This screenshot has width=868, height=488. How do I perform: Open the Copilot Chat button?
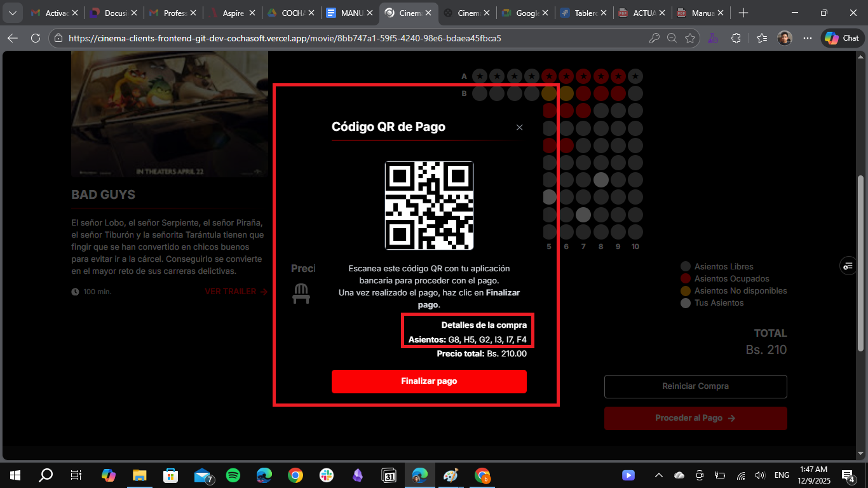click(x=843, y=38)
